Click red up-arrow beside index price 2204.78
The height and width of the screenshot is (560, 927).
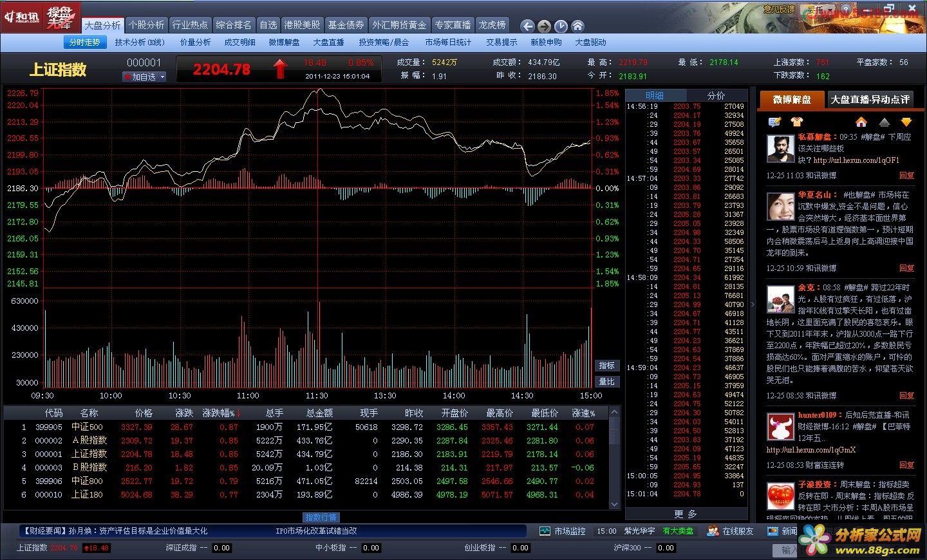click(279, 69)
